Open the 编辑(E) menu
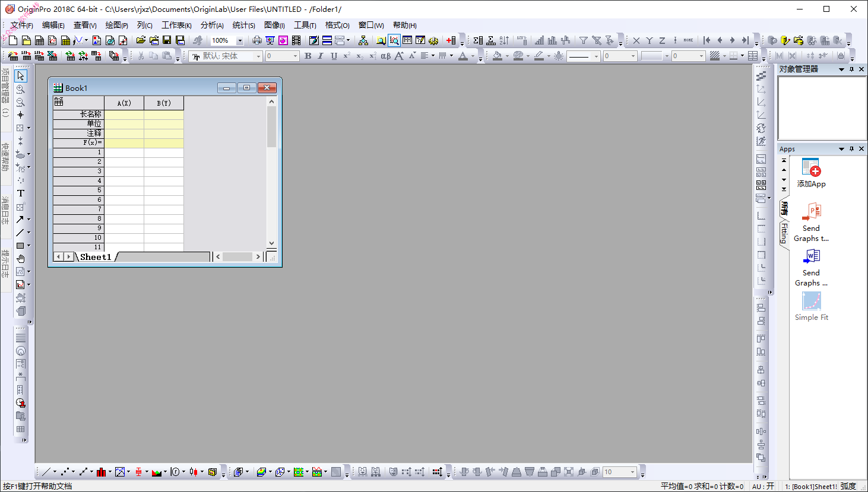 click(x=53, y=25)
